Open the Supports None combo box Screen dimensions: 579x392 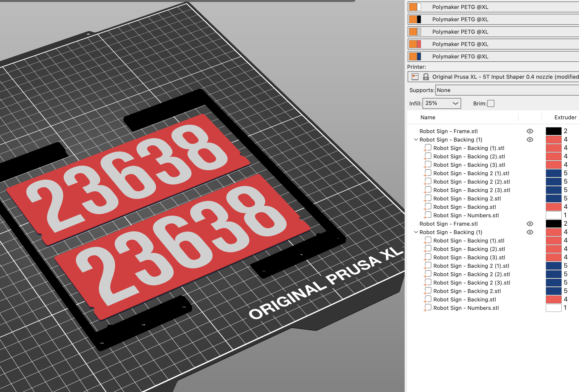506,90
